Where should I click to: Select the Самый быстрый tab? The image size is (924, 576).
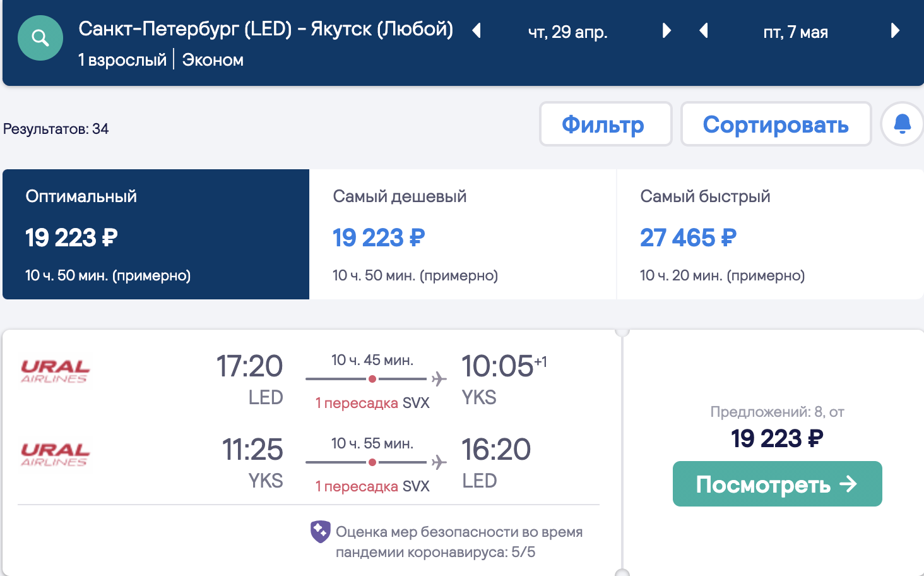770,234
